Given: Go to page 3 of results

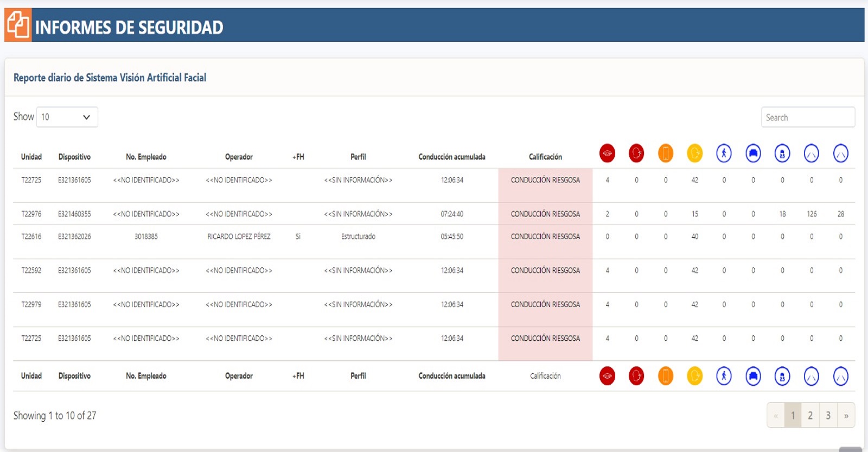Looking at the screenshot, I should coord(828,416).
